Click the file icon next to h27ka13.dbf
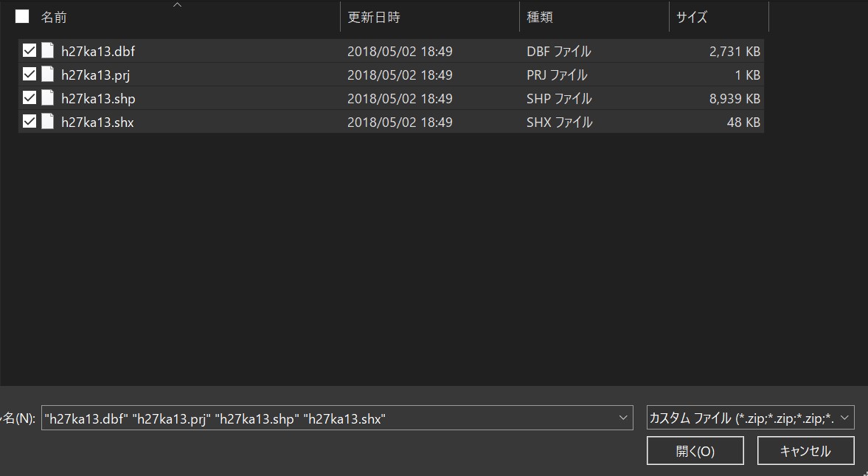 coord(47,51)
